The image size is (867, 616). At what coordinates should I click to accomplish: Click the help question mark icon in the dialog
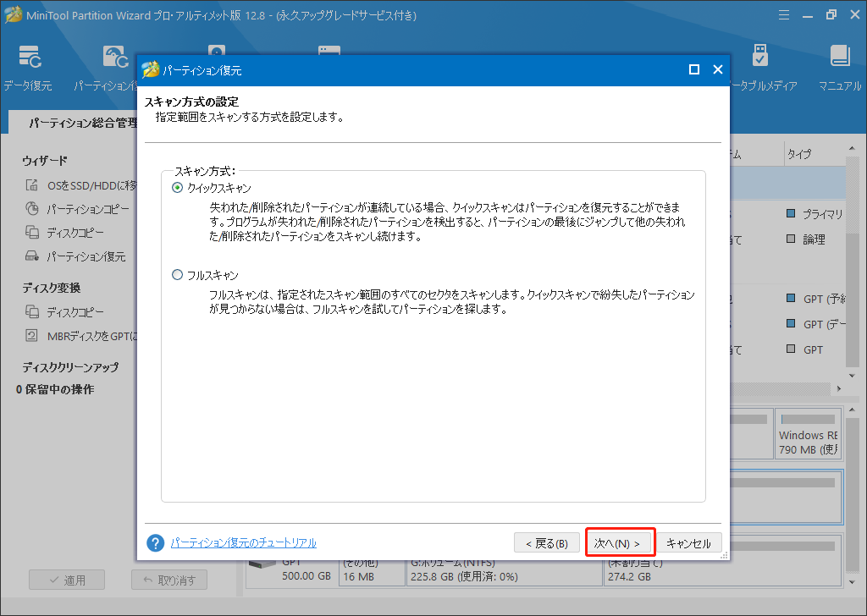[156, 543]
